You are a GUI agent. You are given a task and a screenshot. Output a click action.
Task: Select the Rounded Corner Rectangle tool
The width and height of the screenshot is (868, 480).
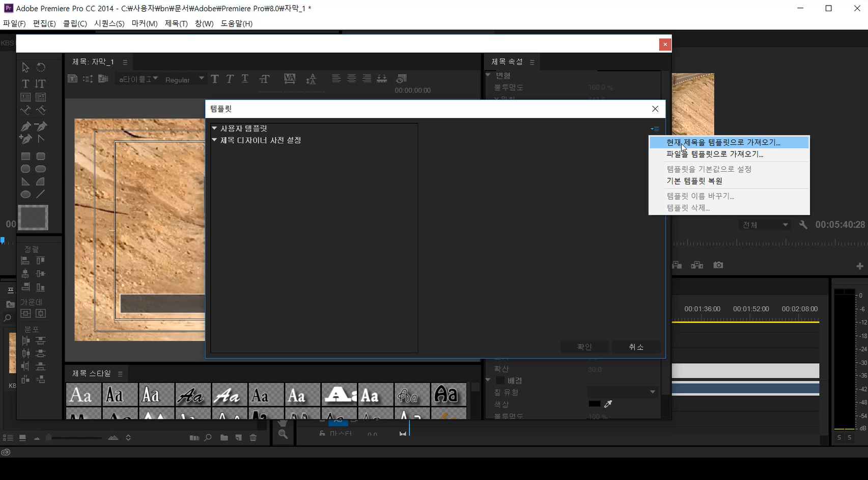(41, 156)
